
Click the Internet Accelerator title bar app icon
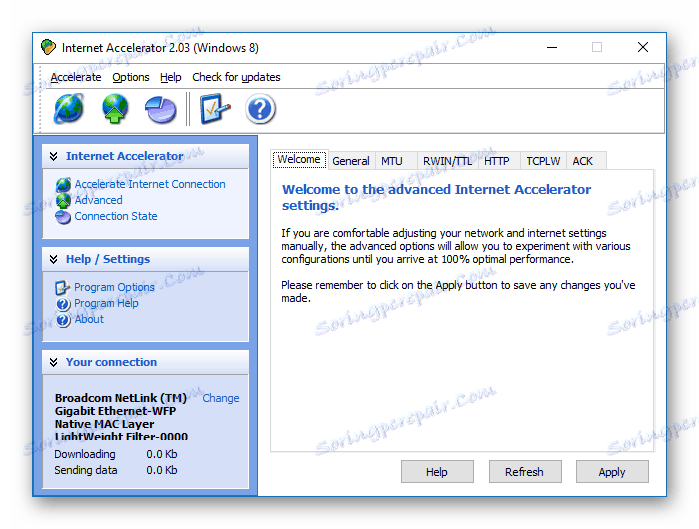[x=48, y=47]
